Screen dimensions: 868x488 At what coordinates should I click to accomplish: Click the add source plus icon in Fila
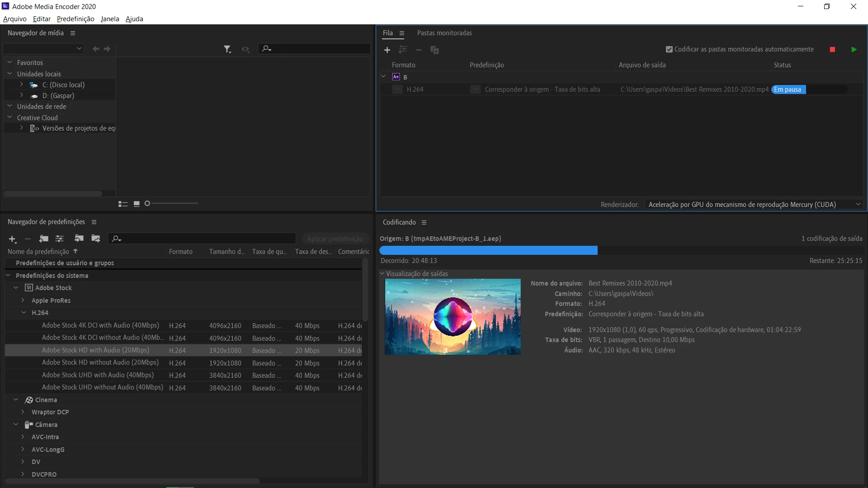(387, 50)
